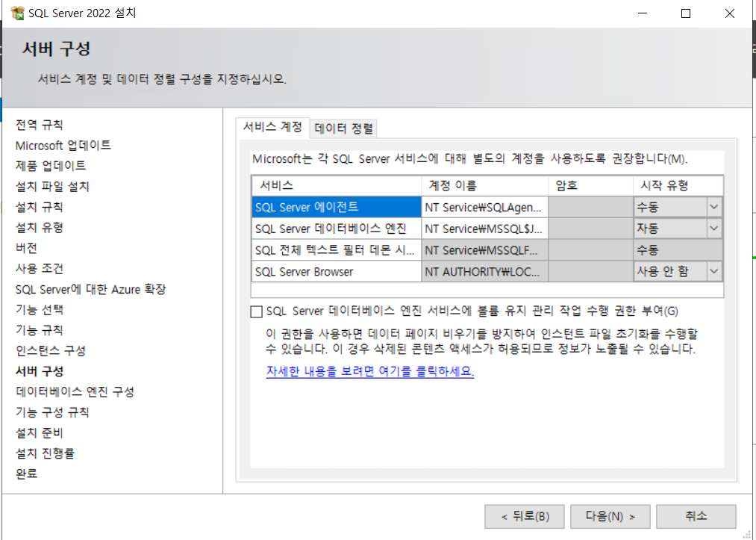The height and width of the screenshot is (540, 756).
Task: Select 설치 규칙 step in sidebar
Action: (x=39, y=207)
